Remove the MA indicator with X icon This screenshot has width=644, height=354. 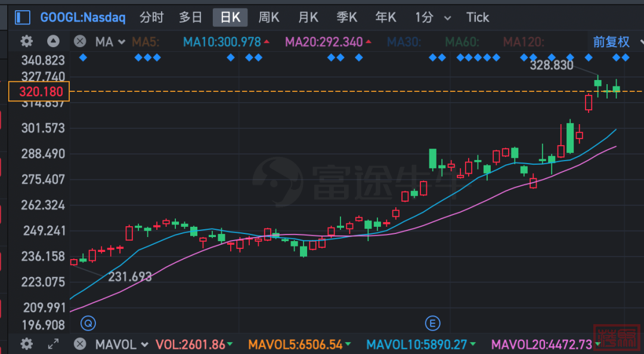coord(80,42)
